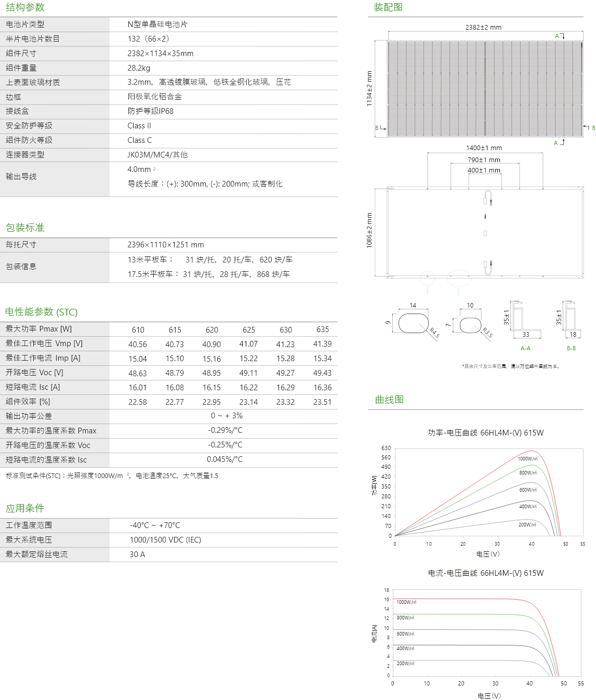Click the 最大系统电压 row label

[x=29, y=540]
